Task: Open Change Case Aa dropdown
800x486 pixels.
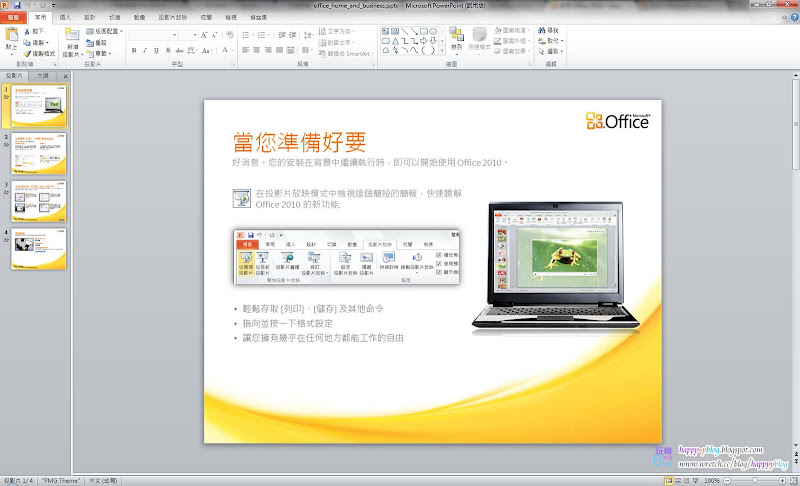Action: tap(207, 50)
